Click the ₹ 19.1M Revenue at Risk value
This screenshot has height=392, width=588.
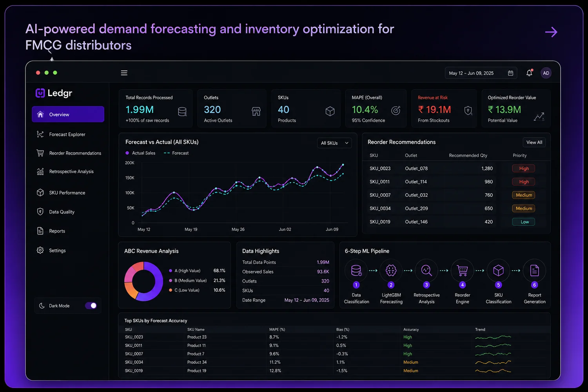click(434, 110)
